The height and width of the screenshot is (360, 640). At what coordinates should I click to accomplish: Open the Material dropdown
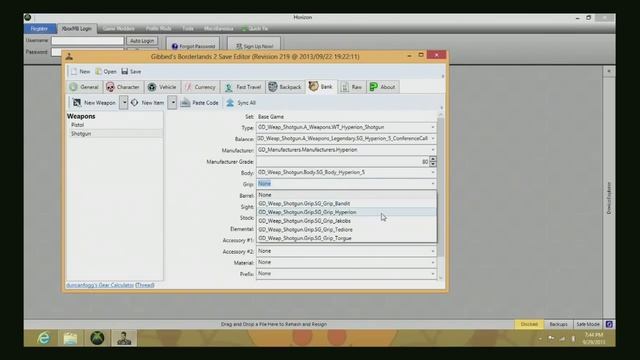[x=346, y=262]
